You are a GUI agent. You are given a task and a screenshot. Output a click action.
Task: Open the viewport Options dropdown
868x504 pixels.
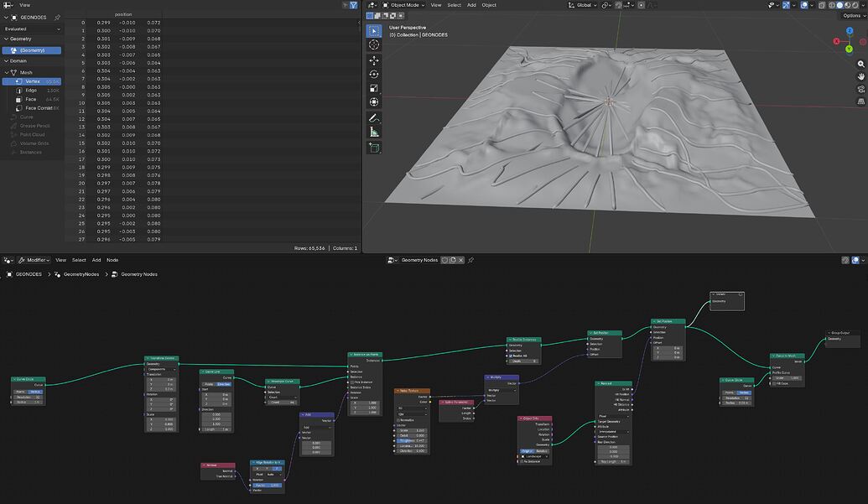pyautogui.click(x=853, y=15)
